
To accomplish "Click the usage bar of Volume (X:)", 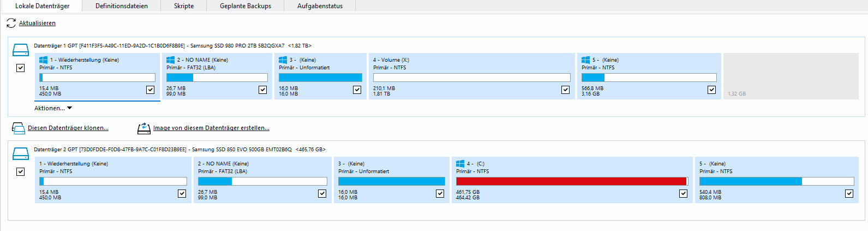I will [472, 78].
